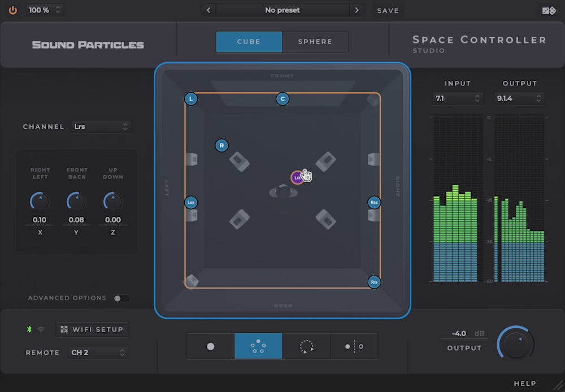The height and width of the screenshot is (392, 565).
Task: Click the randomize dice icon
Action: [x=549, y=10]
